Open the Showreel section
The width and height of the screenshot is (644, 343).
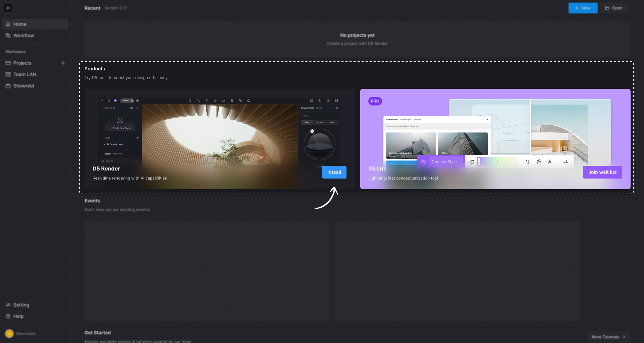pos(36,86)
